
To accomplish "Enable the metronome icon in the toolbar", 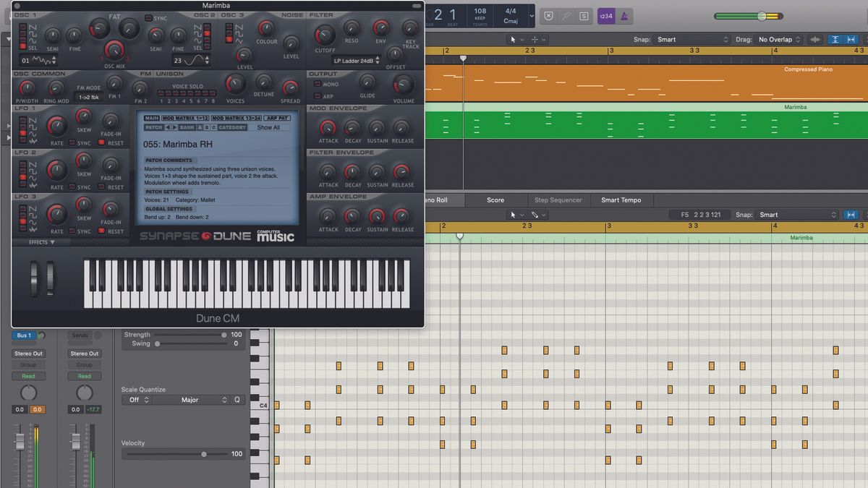I will (x=626, y=15).
